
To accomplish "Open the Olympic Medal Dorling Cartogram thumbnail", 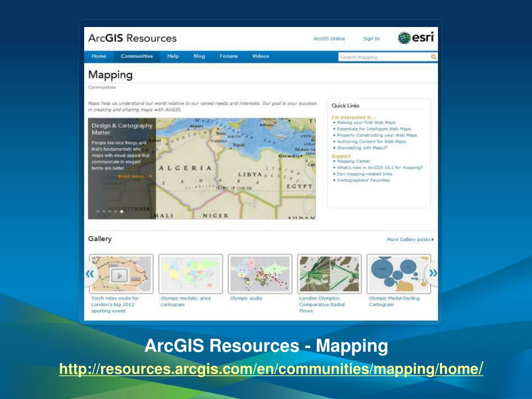I will (398, 274).
